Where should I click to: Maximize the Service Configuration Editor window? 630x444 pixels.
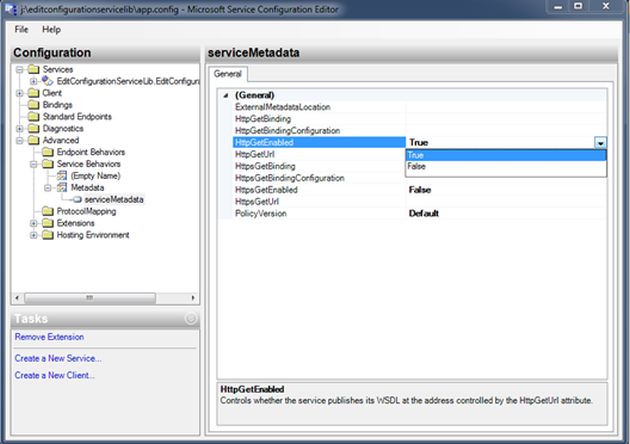[578, 6]
